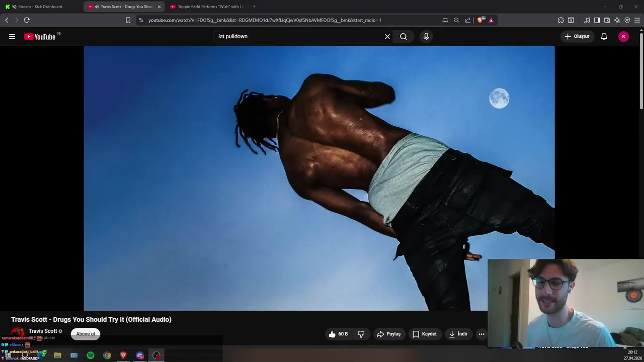Go forward with the browser forward arrow
Image resolution: width=644 pixels, height=362 pixels.
click(x=17, y=20)
